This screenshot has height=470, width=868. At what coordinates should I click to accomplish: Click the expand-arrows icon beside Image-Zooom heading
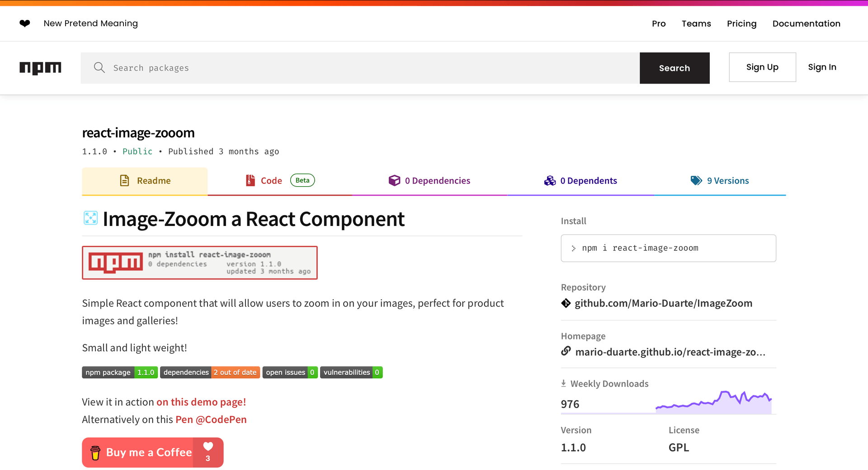click(x=90, y=218)
